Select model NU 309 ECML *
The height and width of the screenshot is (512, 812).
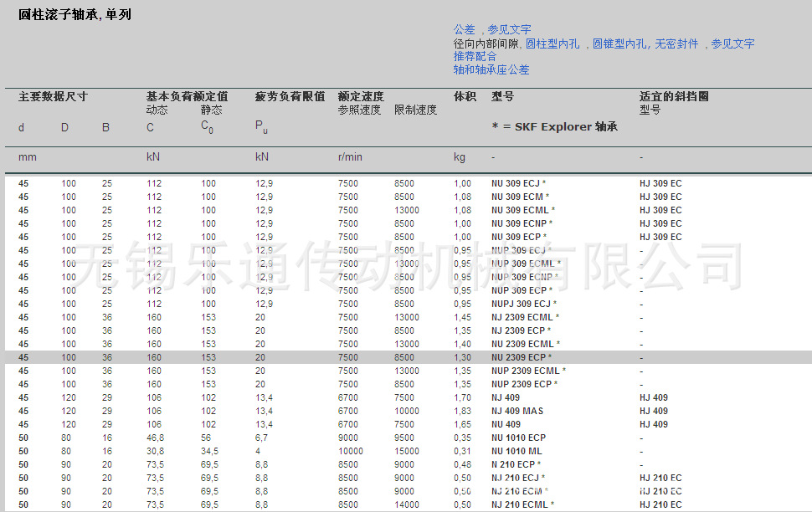tap(523, 210)
